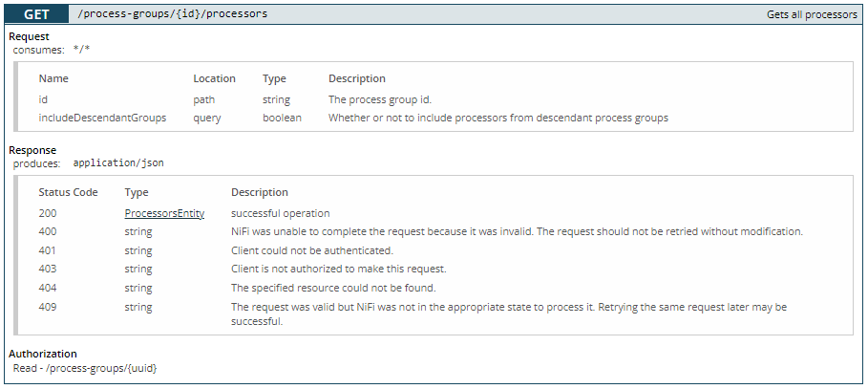Collapse the /process-groups/{id}/processors endpoint header
The image size is (868, 389).
(434, 14)
